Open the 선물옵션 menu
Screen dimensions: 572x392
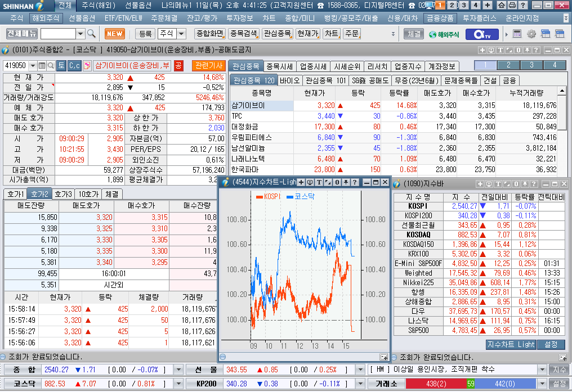tap(82, 18)
